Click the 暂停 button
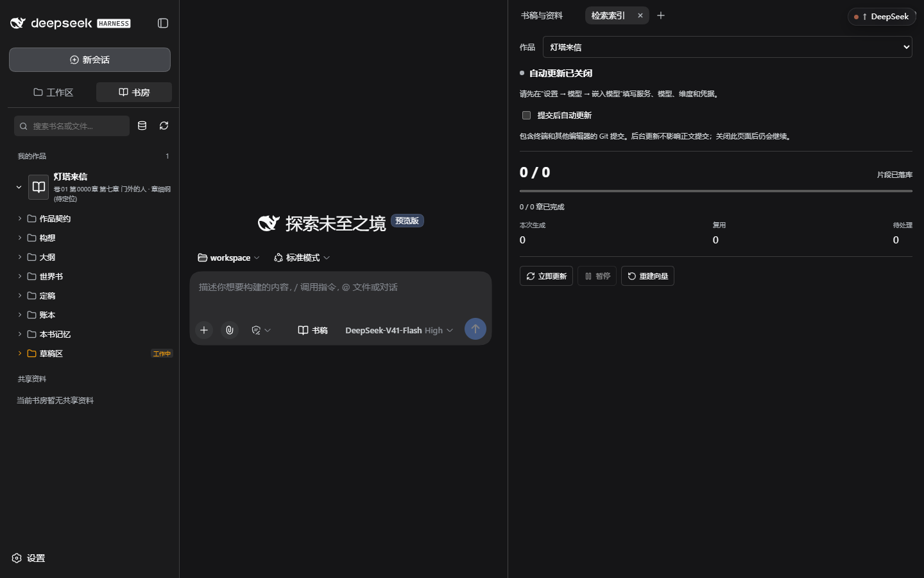The width and height of the screenshot is (924, 578). [597, 276]
